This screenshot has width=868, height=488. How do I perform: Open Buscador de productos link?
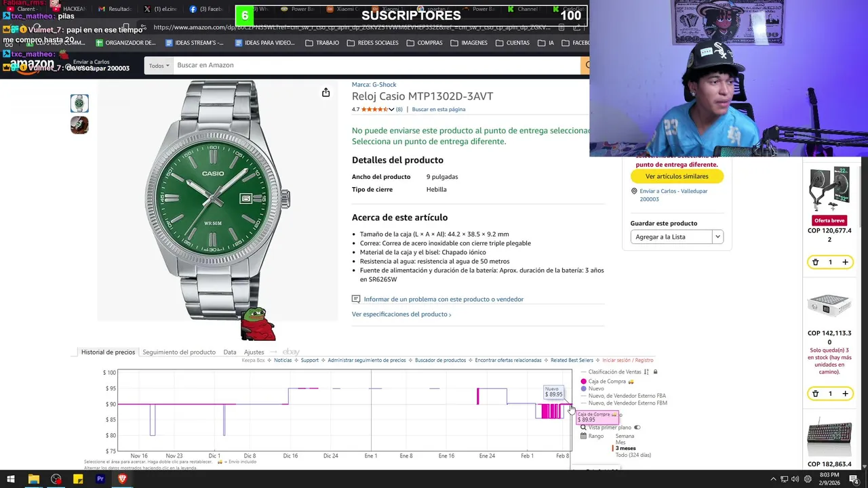(x=441, y=361)
